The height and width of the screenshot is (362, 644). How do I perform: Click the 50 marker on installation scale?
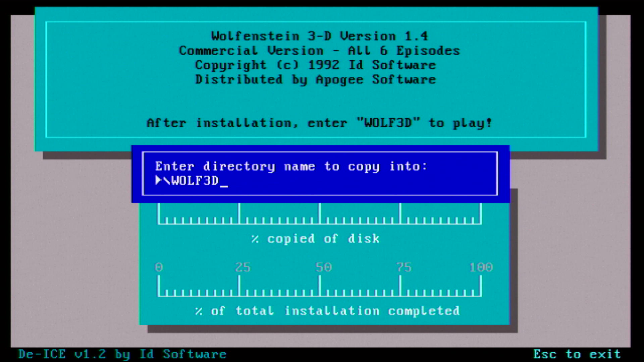point(323,267)
